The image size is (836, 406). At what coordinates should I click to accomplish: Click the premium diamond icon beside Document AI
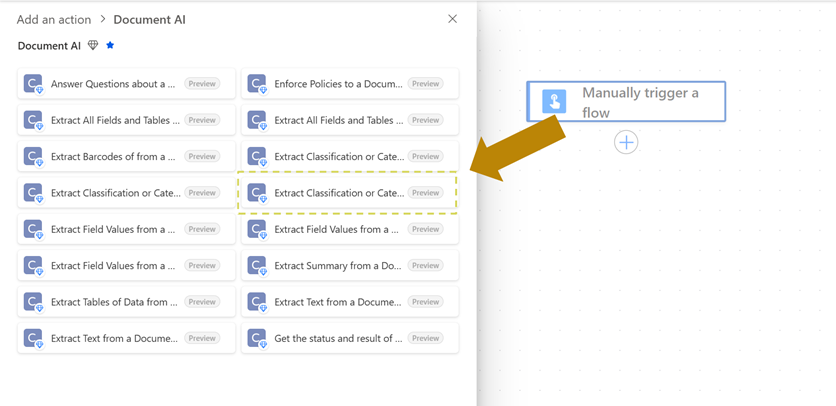pos(93,45)
